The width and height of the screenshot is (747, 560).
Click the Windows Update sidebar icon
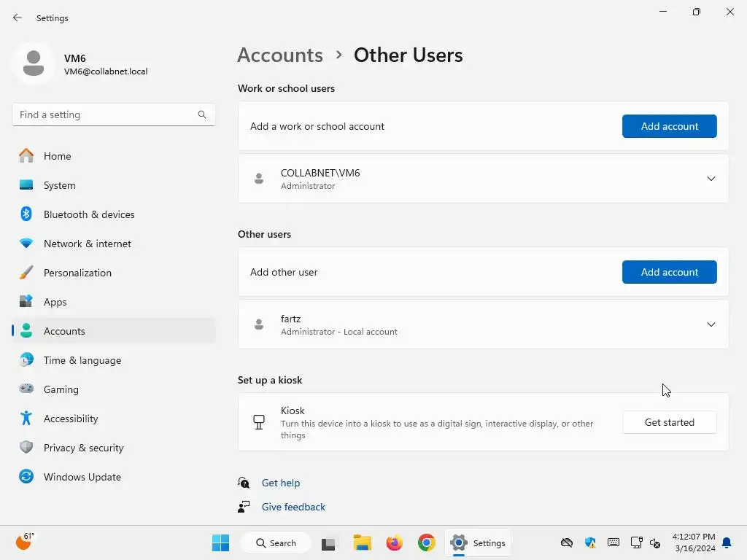[x=26, y=477]
